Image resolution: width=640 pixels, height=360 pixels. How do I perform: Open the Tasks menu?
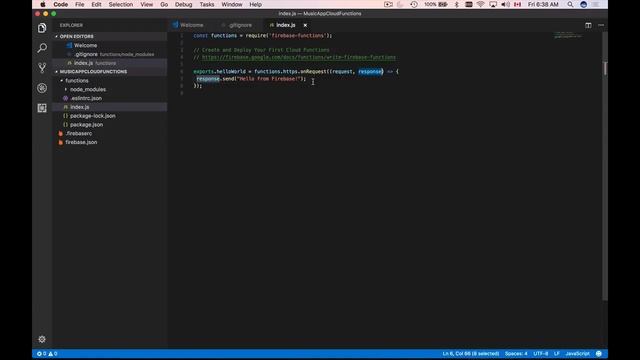coord(207,4)
